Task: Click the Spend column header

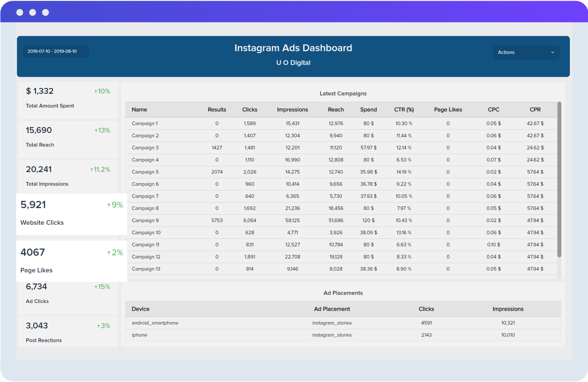Action: 368,110
